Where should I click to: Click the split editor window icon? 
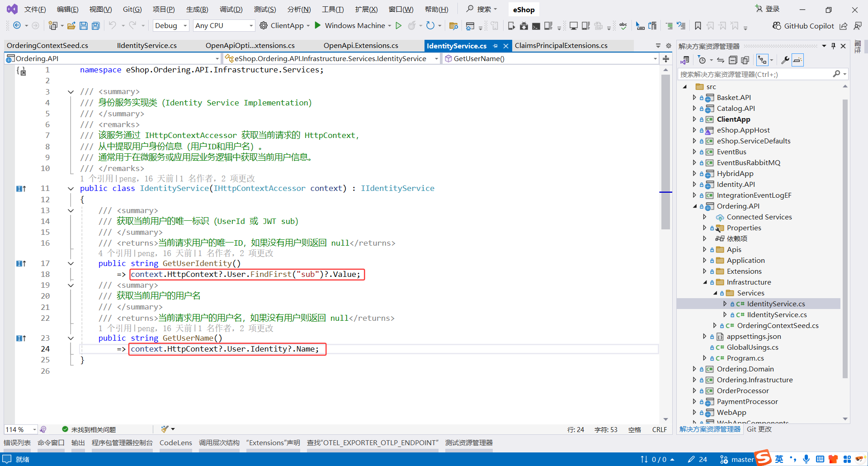pyautogui.click(x=666, y=59)
